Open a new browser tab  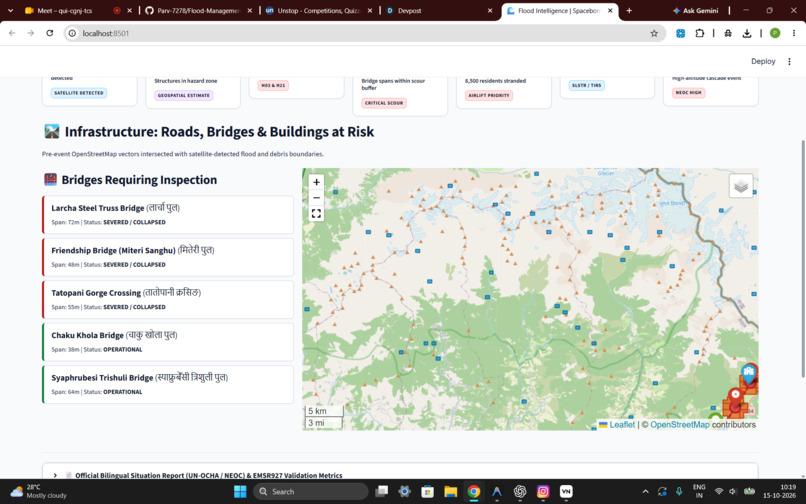click(x=629, y=10)
